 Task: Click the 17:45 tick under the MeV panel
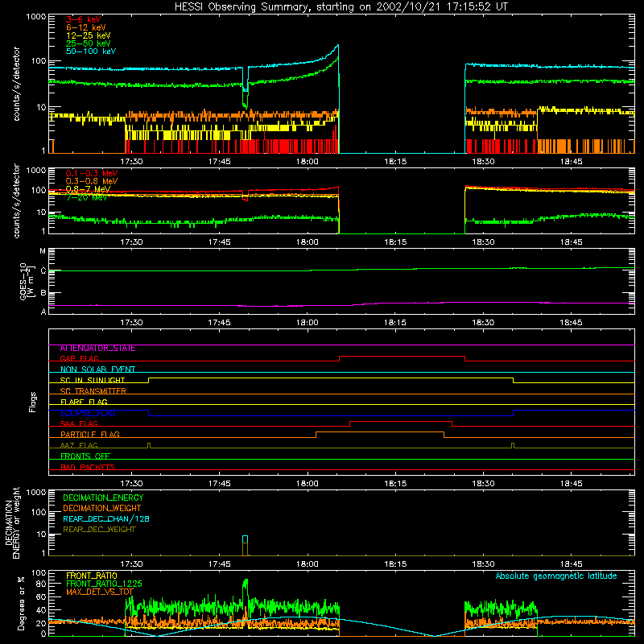[219, 242]
